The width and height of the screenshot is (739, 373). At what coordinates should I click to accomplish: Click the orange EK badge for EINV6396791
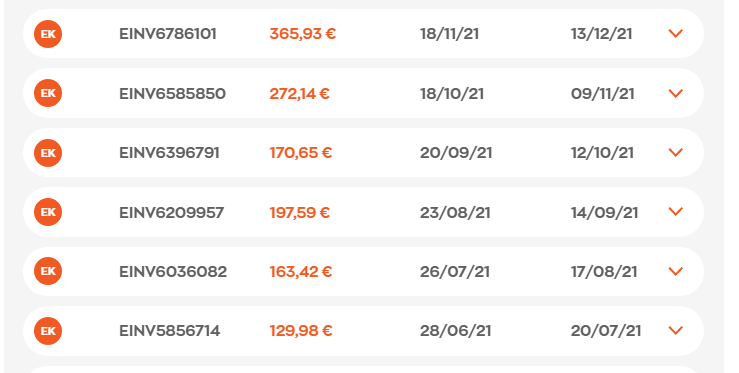pyautogui.click(x=48, y=153)
